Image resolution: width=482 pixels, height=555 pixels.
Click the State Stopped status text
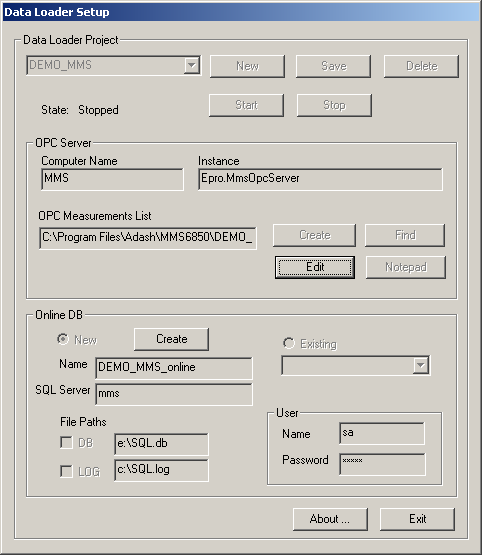point(80,110)
